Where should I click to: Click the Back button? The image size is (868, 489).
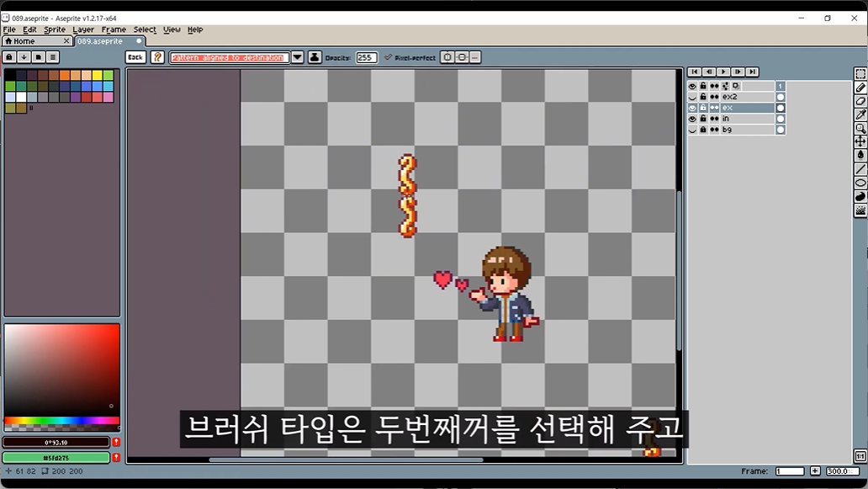135,57
